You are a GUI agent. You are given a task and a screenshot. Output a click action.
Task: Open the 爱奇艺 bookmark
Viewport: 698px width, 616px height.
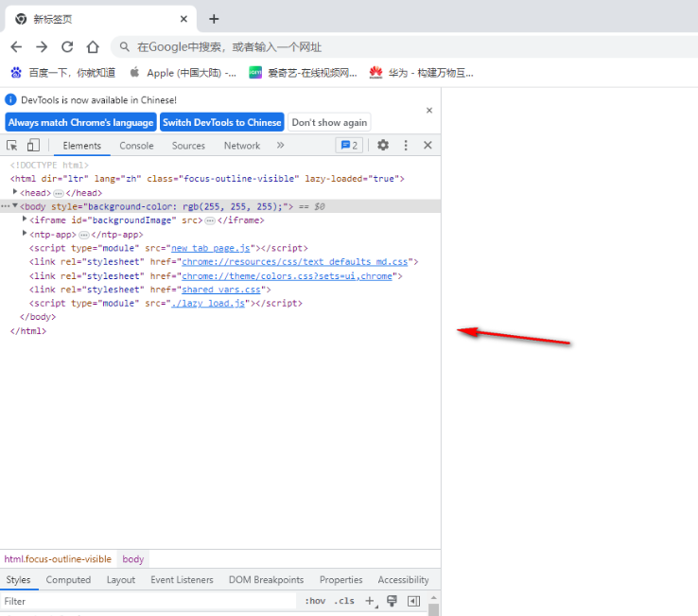click(x=303, y=73)
